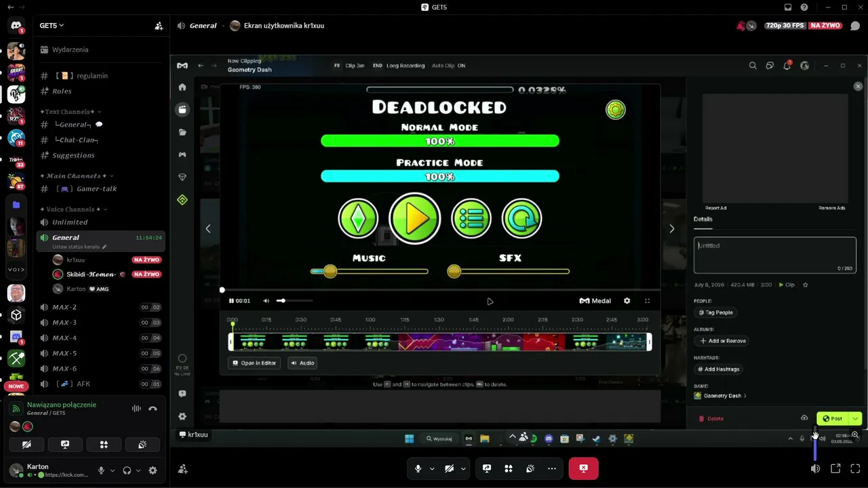Open the GET5 server dropdown menu
This screenshot has height=488, width=868.
tap(52, 26)
